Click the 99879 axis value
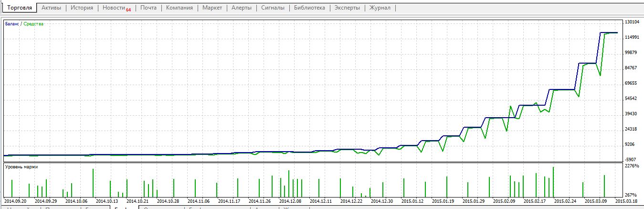This screenshot has height=209, width=644. 631,53
